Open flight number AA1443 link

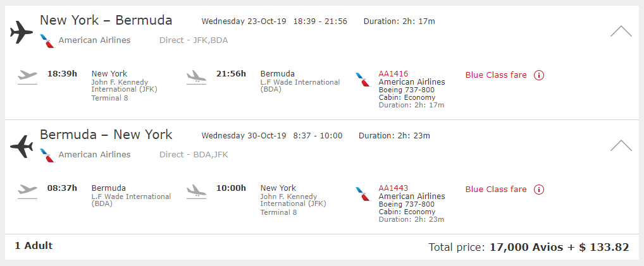click(393, 188)
